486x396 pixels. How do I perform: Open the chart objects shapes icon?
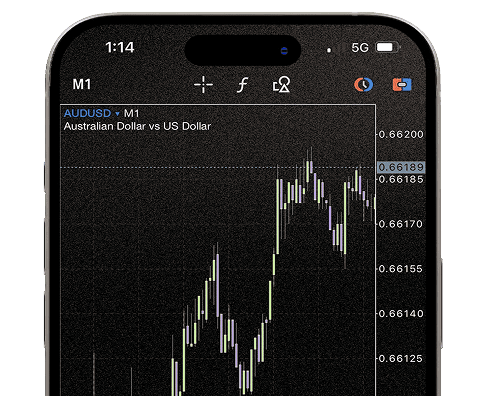click(281, 84)
